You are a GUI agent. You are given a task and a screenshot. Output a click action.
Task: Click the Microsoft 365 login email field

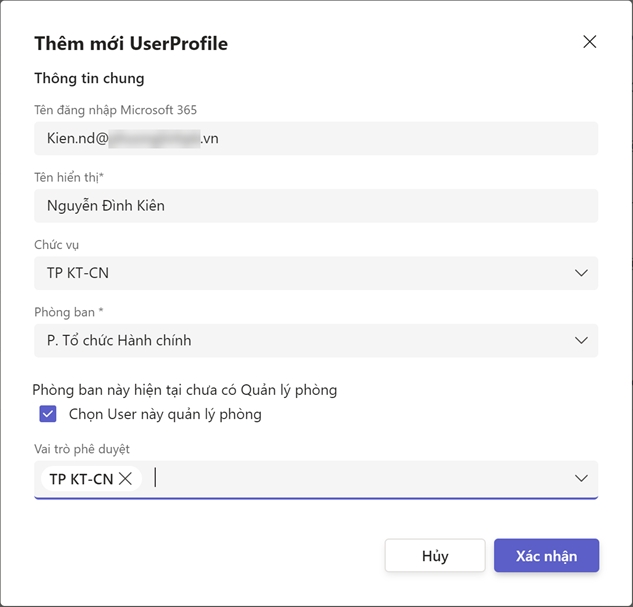pos(316,138)
